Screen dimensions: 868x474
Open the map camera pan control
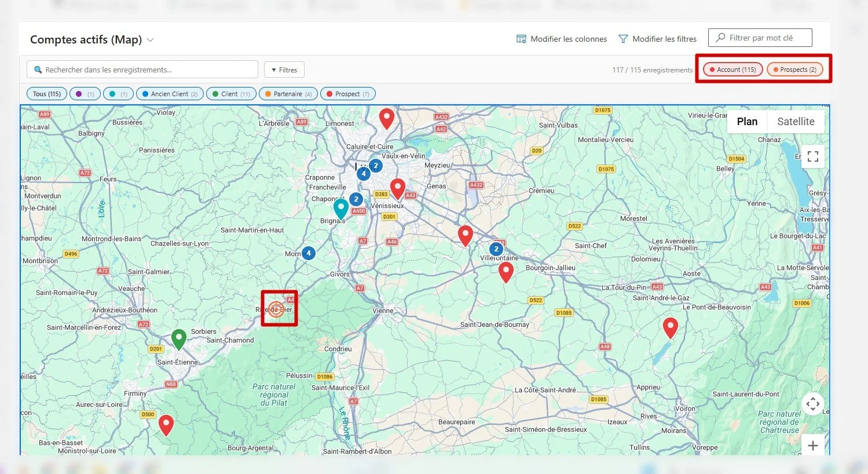tap(813, 404)
